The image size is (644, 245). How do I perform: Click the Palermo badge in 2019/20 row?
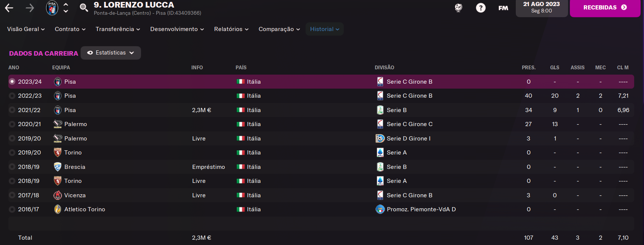(x=57, y=139)
